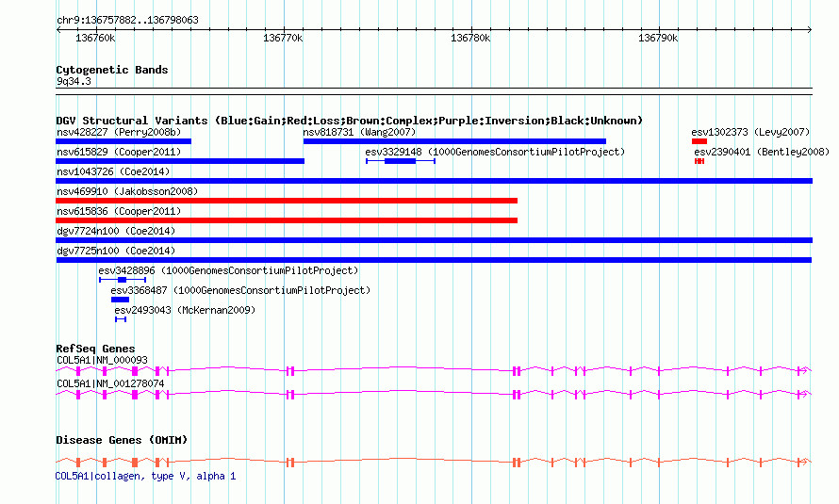Click the small red esv2390401 glyph
The width and height of the screenshot is (839, 504).
point(699,161)
